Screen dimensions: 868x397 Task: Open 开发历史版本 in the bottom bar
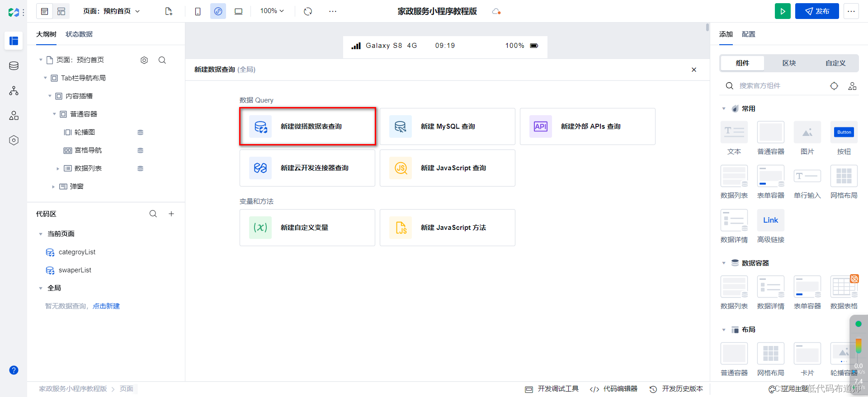click(x=676, y=389)
